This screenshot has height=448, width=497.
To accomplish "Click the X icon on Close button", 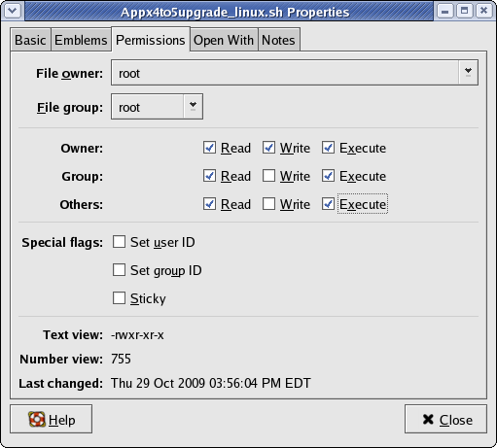I will [428, 419].
